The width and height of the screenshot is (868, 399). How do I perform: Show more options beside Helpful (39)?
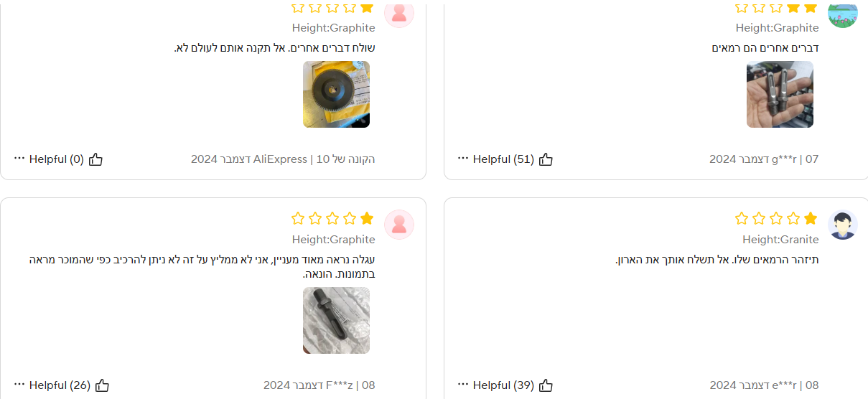click(x=463, y=385)
